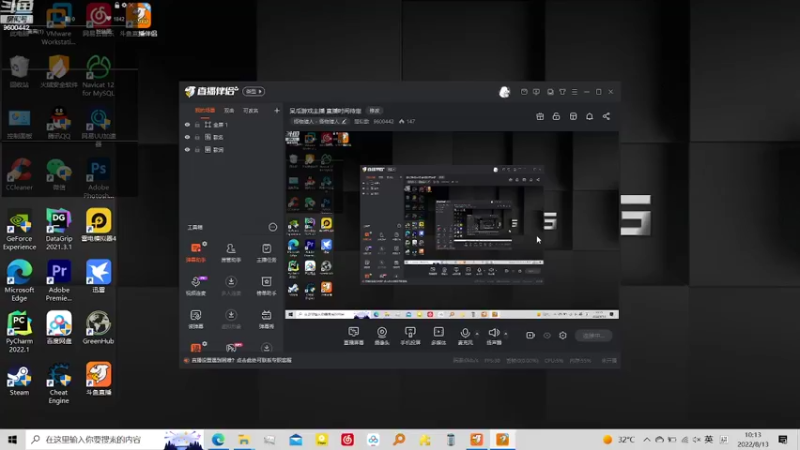Open the room manager person-icon tool

(x=231, y=252)
